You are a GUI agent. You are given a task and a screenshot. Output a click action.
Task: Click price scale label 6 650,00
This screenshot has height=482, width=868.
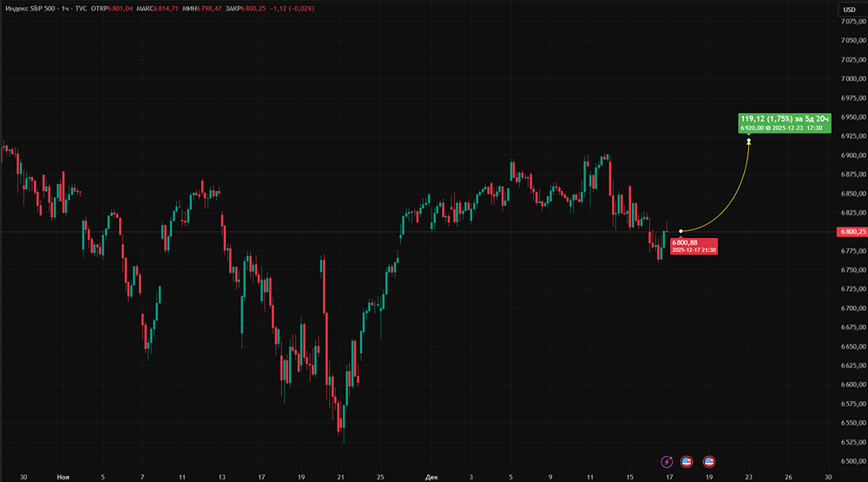pos(853,347)
